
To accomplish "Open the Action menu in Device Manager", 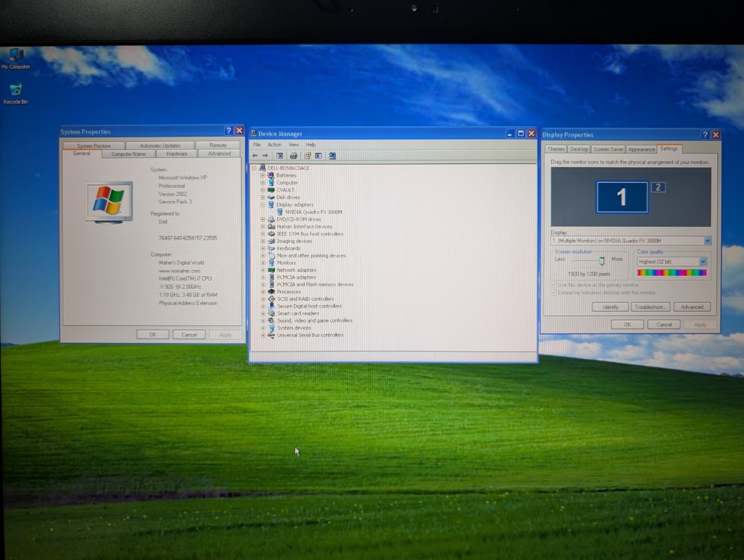I will pyautogui.click(x=274, y=145).
